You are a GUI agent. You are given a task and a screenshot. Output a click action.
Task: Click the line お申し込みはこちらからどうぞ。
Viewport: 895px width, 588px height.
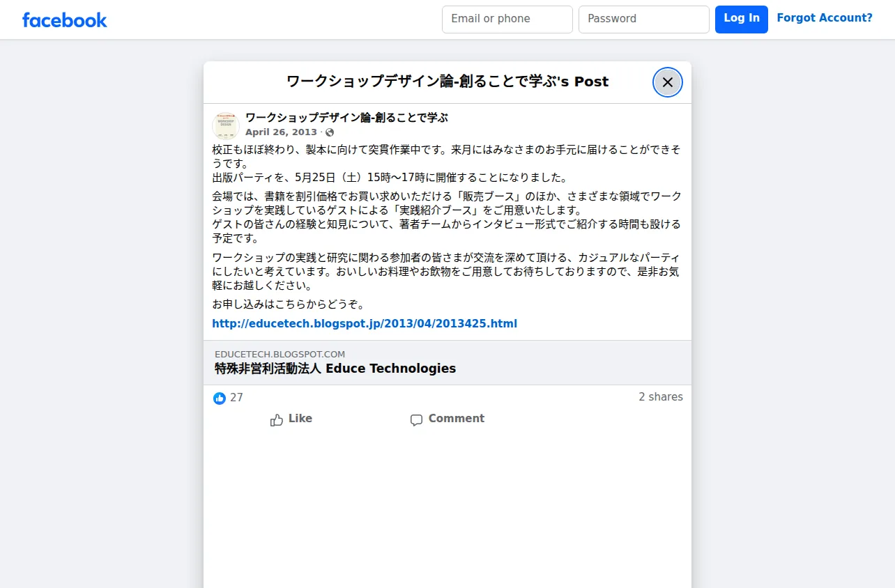point(289,304)
